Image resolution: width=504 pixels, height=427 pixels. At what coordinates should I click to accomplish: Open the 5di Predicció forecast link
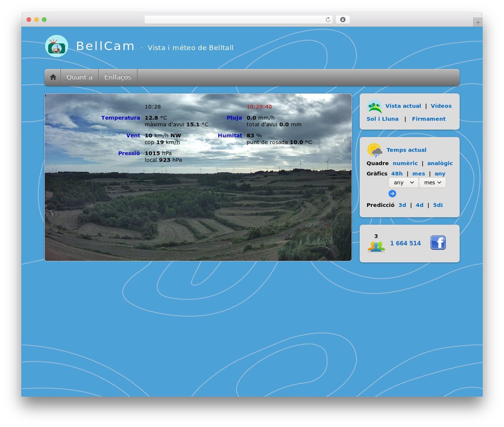(438, 205)
